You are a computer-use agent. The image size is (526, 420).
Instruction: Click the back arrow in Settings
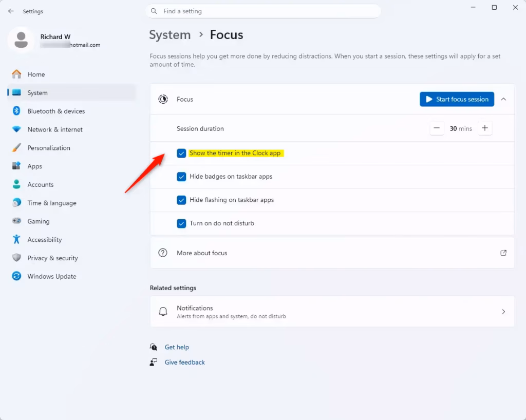pos(11,11)
